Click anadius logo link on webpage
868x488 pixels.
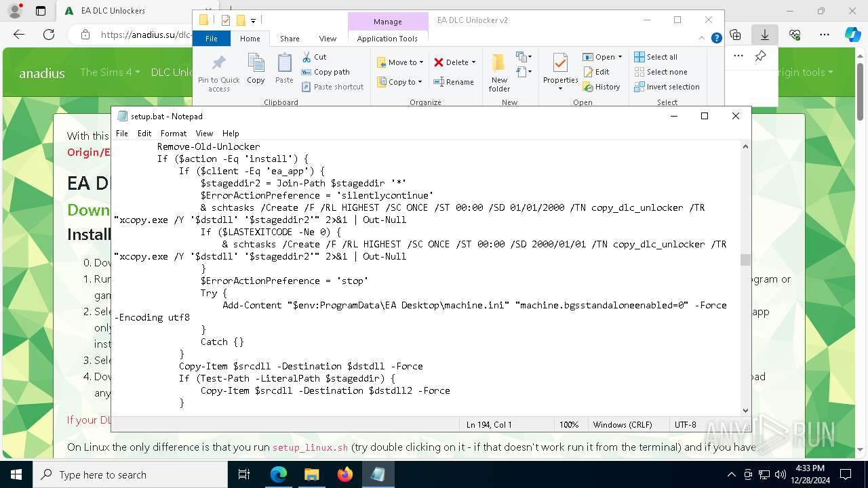42,73
